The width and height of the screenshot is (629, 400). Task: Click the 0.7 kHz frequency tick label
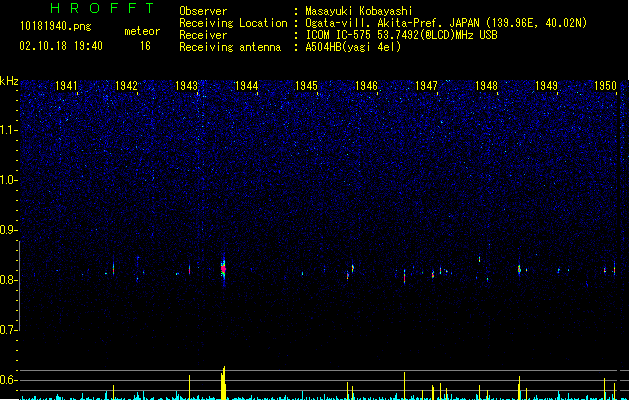(x=9, y=330)
